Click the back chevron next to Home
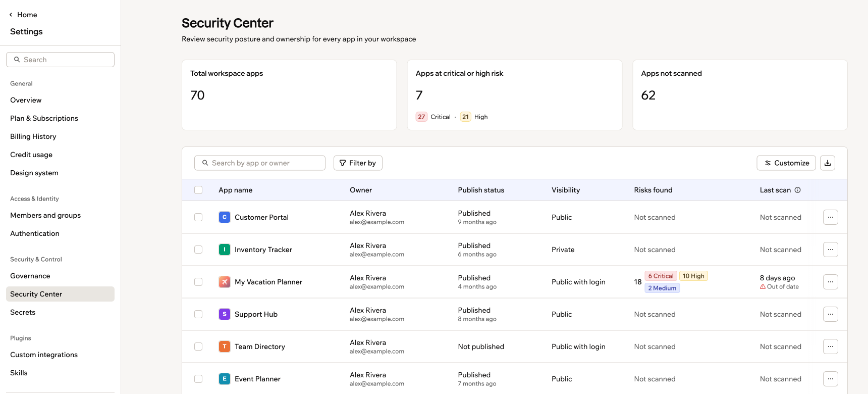868x394 pixels. [x=11, y=15]
